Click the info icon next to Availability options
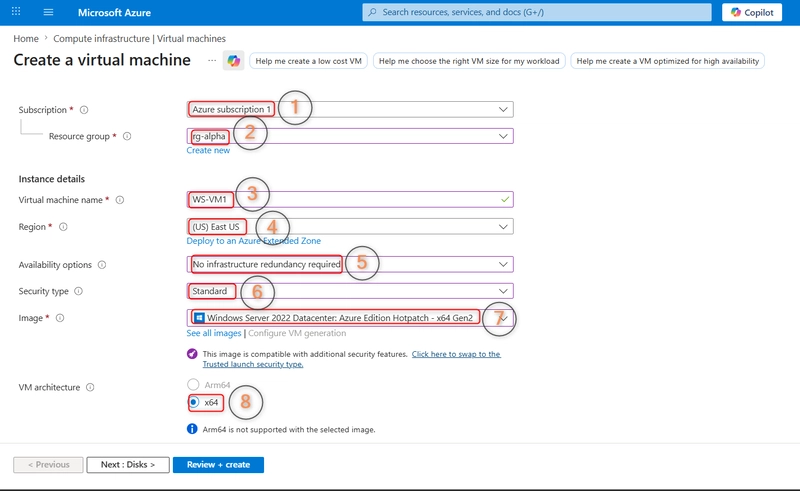 (x=102, y=265)
